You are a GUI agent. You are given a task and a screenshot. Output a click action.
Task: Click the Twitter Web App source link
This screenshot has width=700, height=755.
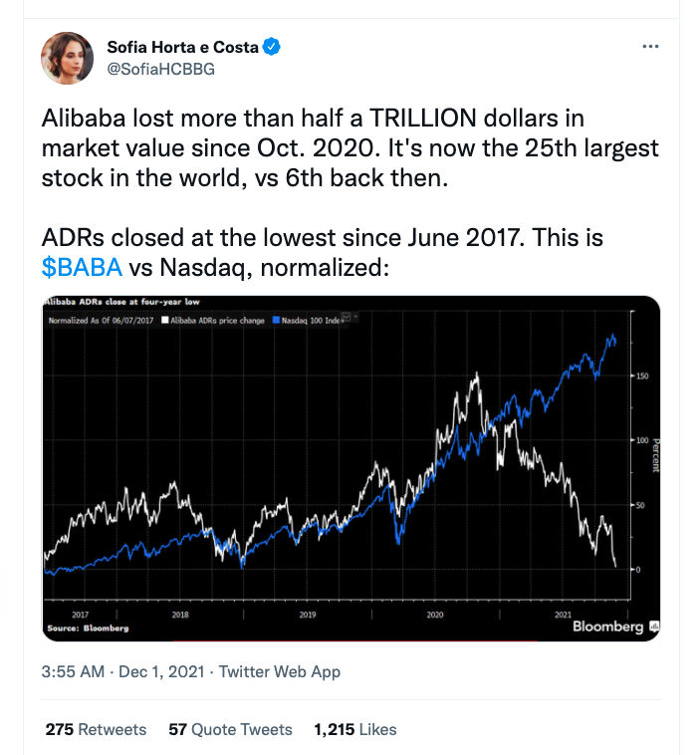280,672
